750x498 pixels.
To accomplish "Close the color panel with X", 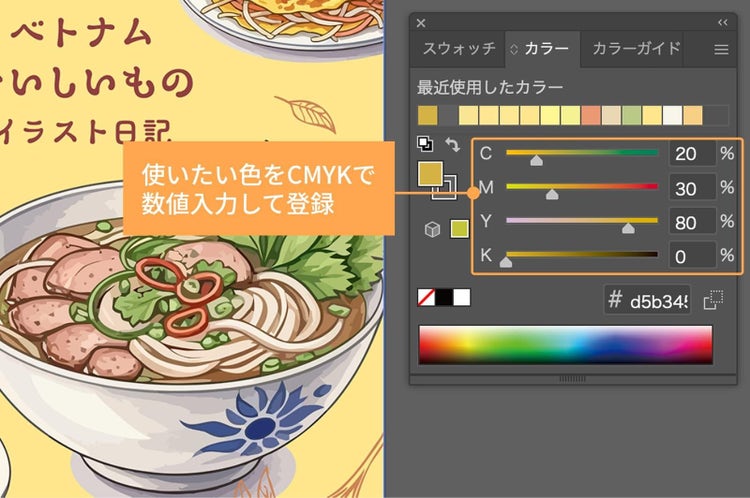I will (421, 22).
